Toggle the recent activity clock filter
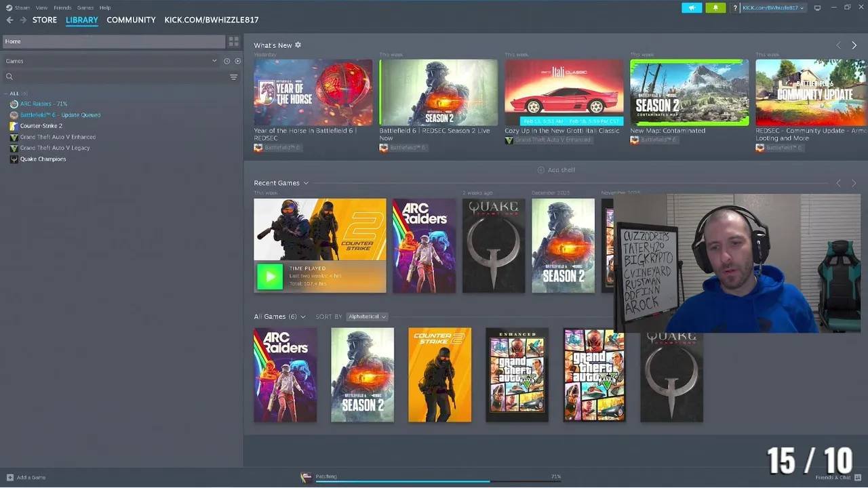 226,61
